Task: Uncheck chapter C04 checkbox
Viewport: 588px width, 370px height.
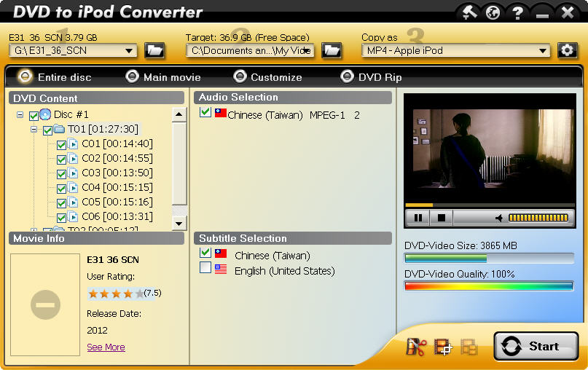Action: (61, 189)
